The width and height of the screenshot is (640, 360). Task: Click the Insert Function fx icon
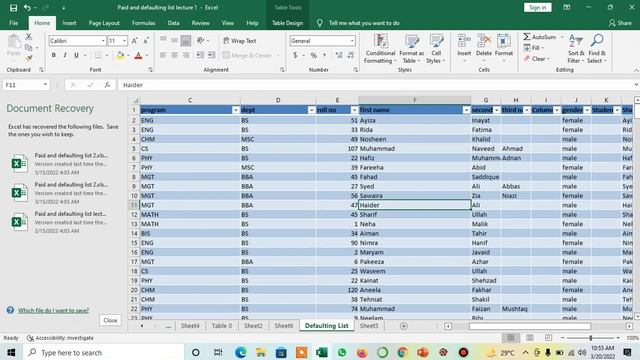[x=107, y=85]
